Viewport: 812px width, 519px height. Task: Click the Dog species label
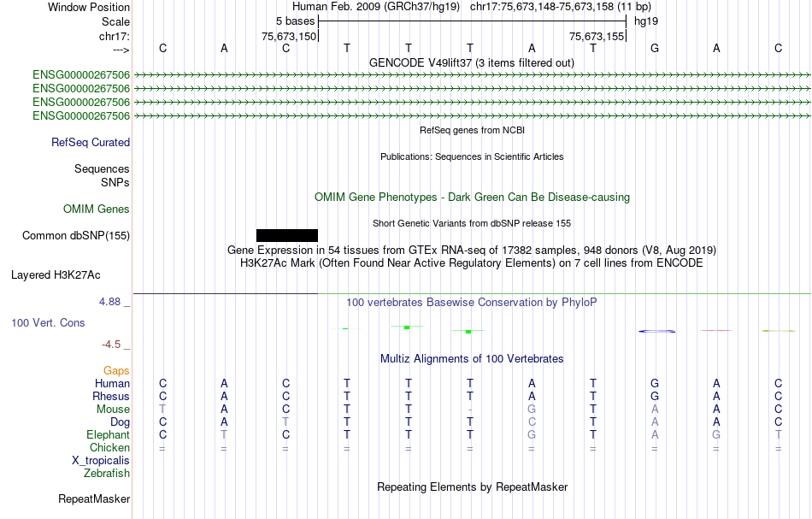point(121,422)
